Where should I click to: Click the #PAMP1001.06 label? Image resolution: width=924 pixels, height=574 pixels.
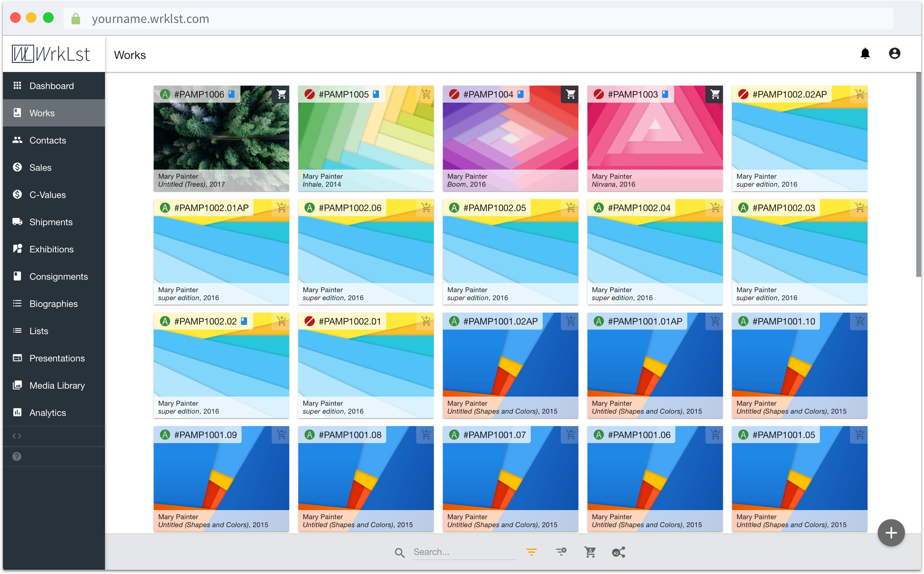point(639,435)
